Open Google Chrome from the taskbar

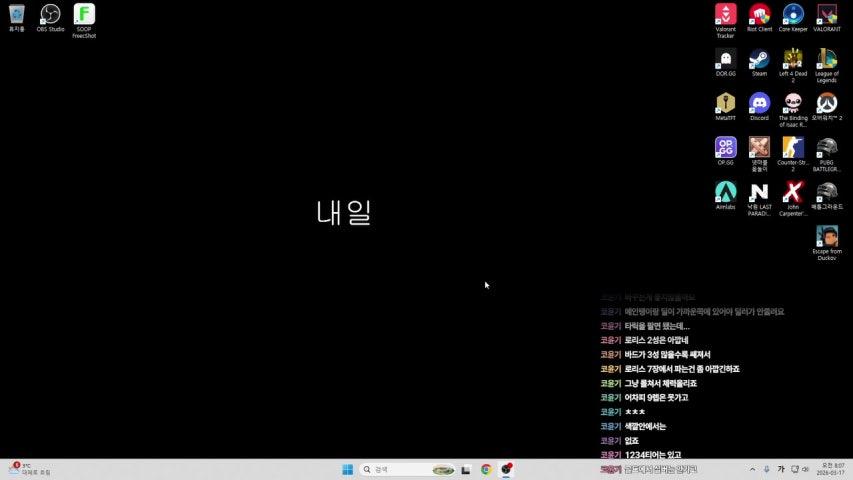486,469
